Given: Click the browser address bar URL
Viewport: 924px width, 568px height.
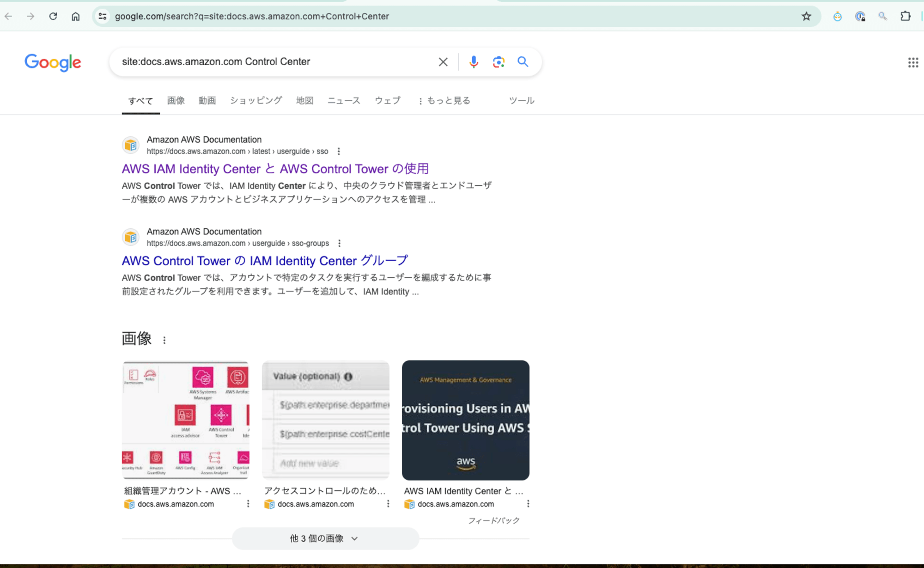Looking at the screenshot, I should click(x=252, y=17).
